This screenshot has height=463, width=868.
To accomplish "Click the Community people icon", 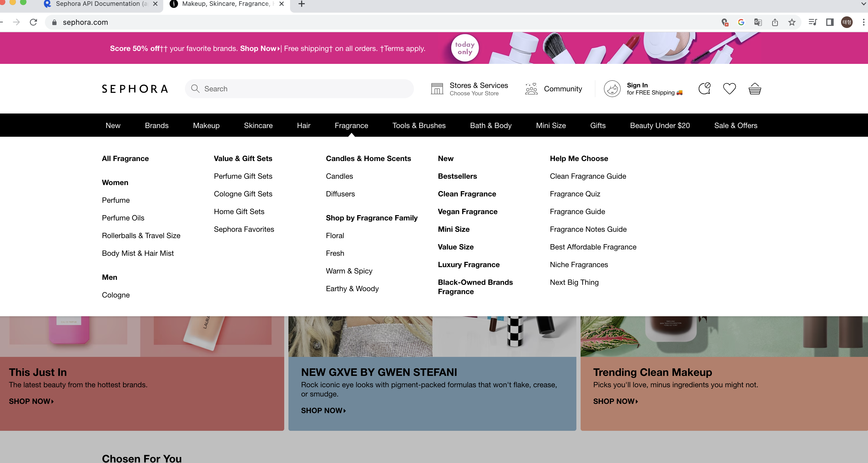I will 531,89.
